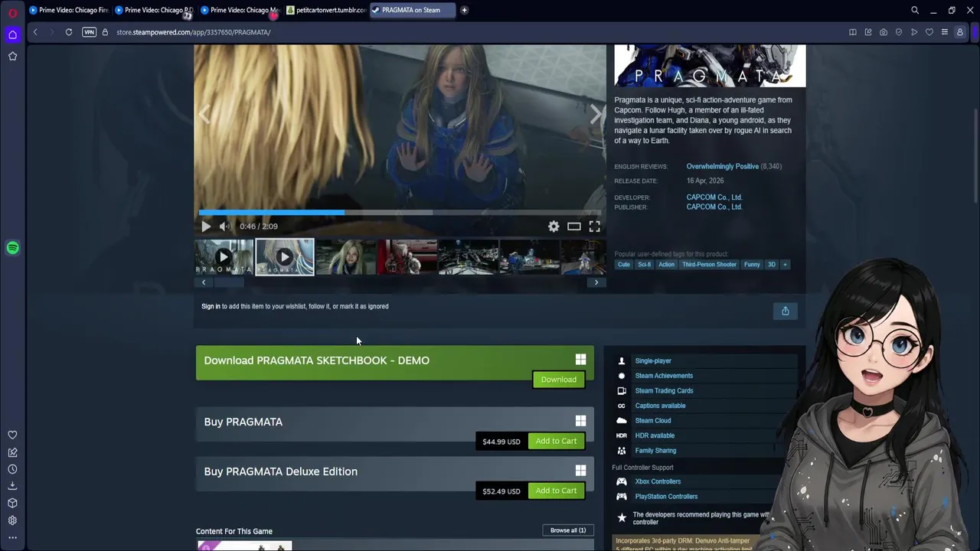Search tabs with magnifier icon
This screenshot has width=980, height=551.
[x=915, y=10]
